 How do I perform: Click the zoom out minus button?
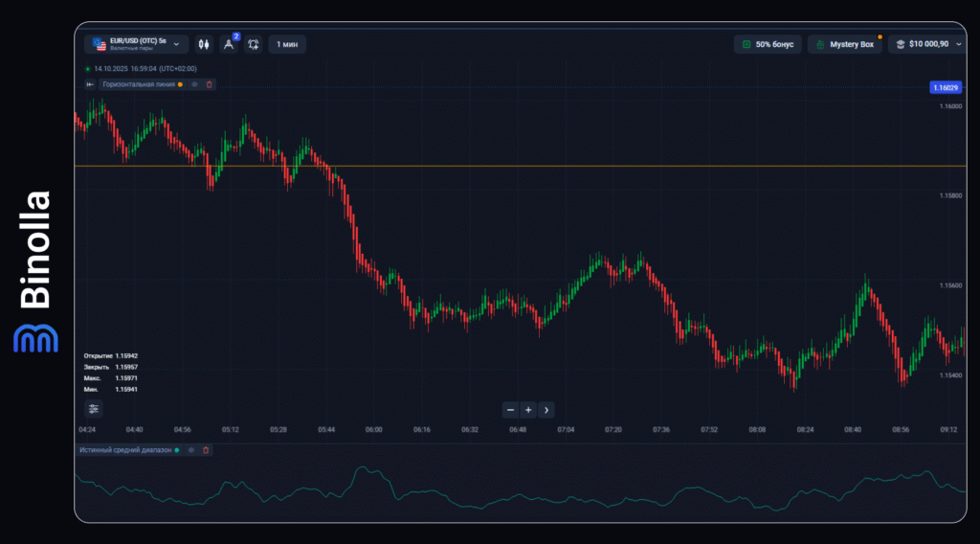click(x=511, y=410)
